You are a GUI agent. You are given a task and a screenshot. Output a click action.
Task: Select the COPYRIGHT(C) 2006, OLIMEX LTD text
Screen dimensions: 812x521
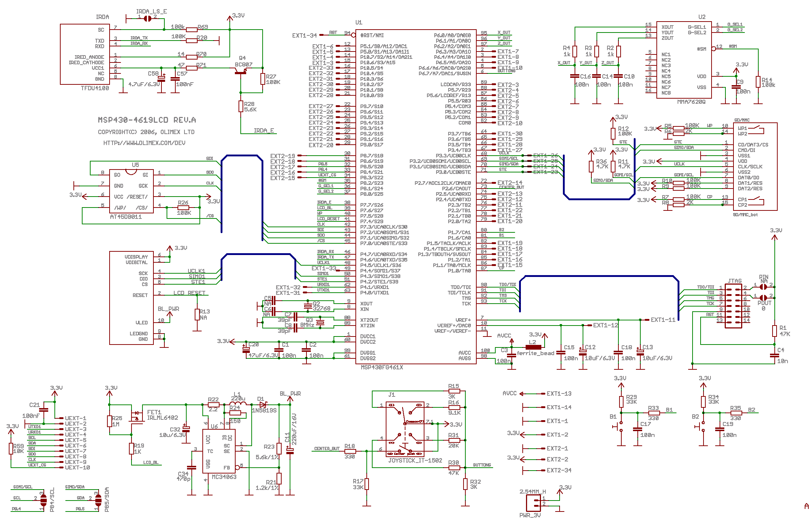[146, 132]
